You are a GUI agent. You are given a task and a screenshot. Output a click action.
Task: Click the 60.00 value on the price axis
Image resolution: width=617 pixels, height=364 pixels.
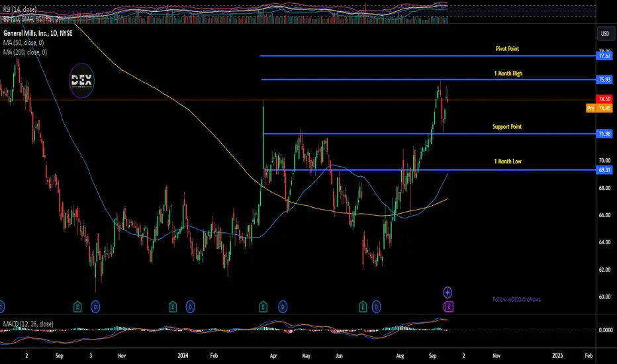(x=604, y=297)
